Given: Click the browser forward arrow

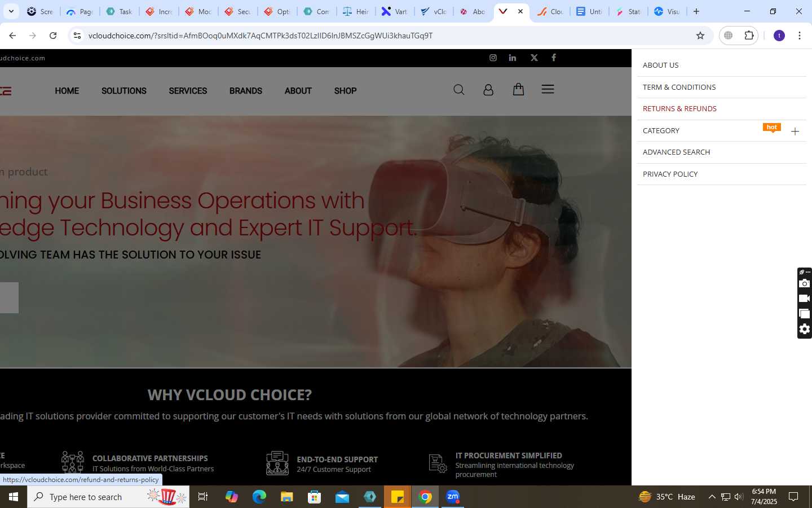Looking at the screenshot, I should (x=33, y=36).
